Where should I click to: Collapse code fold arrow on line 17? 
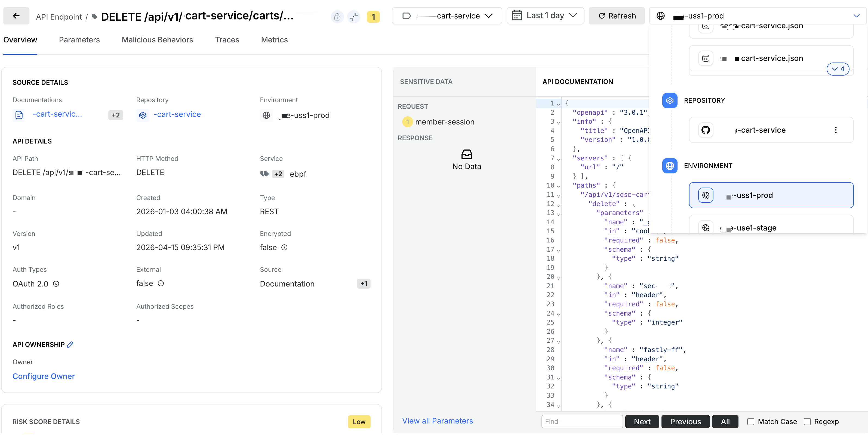coord(559,251)
